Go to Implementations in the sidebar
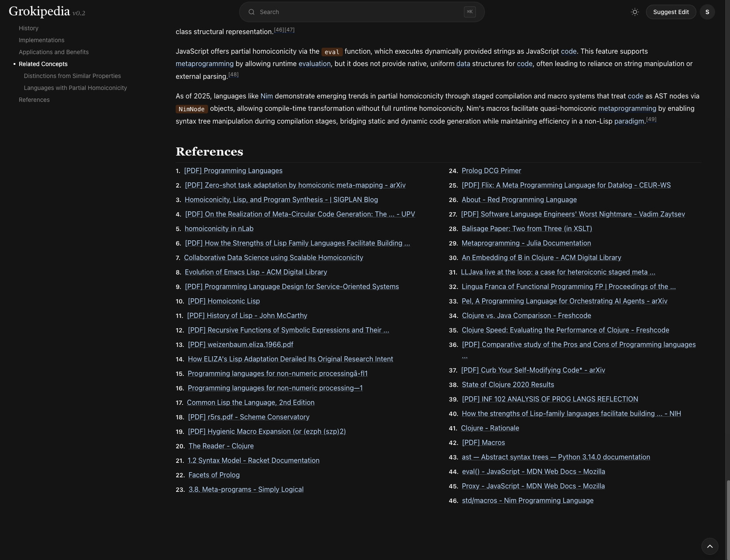This screenshot has height=560, width=730. (41, 40)
